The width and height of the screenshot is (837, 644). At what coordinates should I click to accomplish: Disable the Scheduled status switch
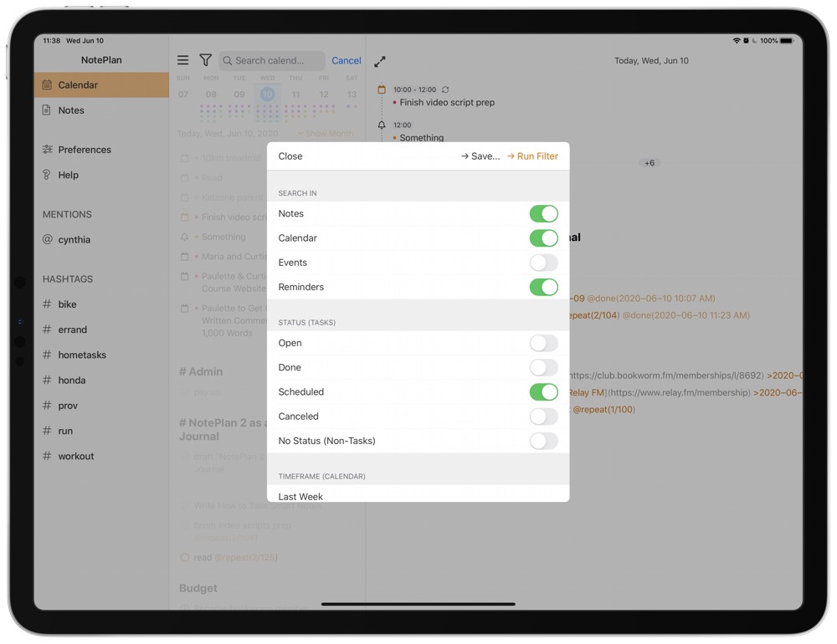click(543, 392)
